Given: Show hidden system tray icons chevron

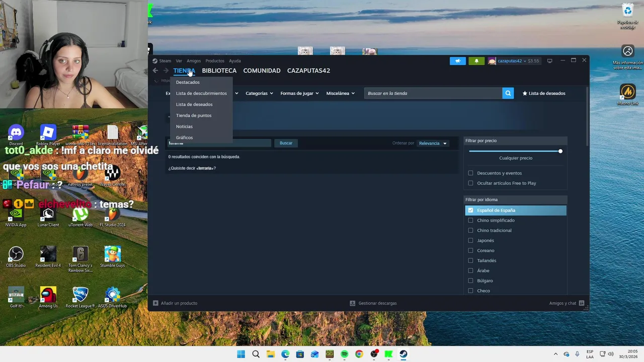Looking at the screenshot, I should [555, 354].
